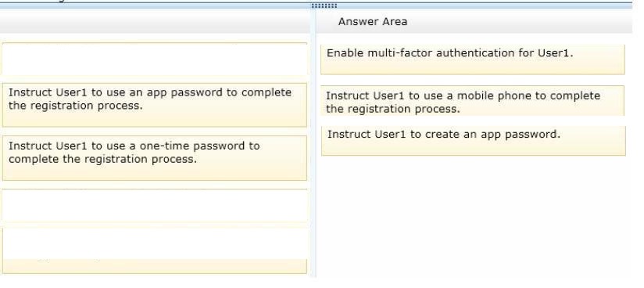Click the empty slot beneath the one-time password option
The image size is (644, 288).
click(155, 205)
